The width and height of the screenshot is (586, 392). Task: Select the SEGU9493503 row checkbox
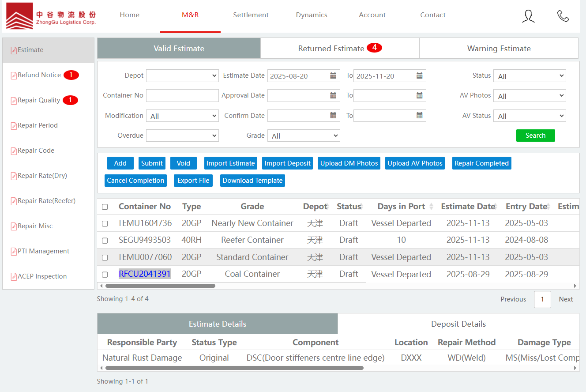105,241
